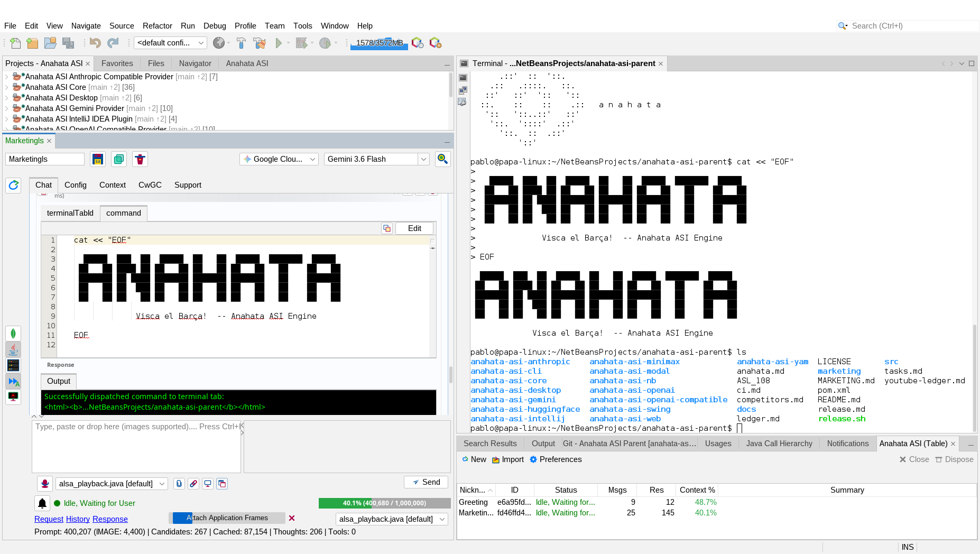Click the Request link

tap(49, 519)
